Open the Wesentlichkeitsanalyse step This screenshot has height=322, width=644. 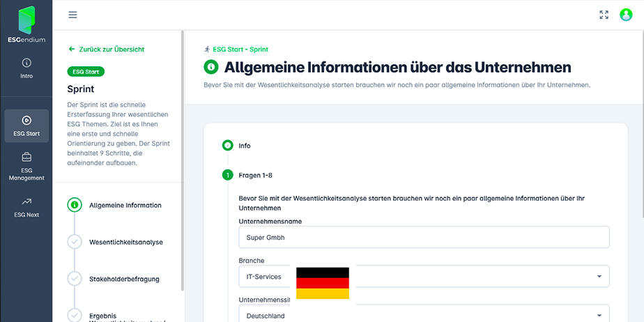click(x=125, y=242)
